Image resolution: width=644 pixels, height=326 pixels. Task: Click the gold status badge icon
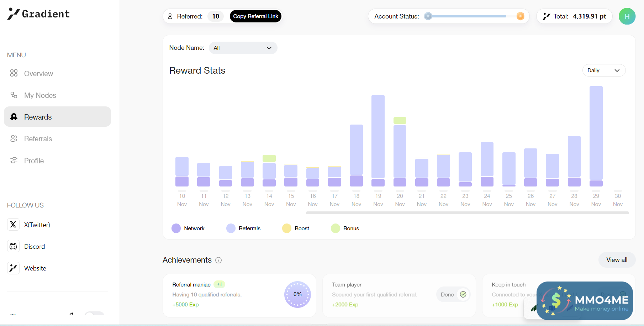[520, 16]
